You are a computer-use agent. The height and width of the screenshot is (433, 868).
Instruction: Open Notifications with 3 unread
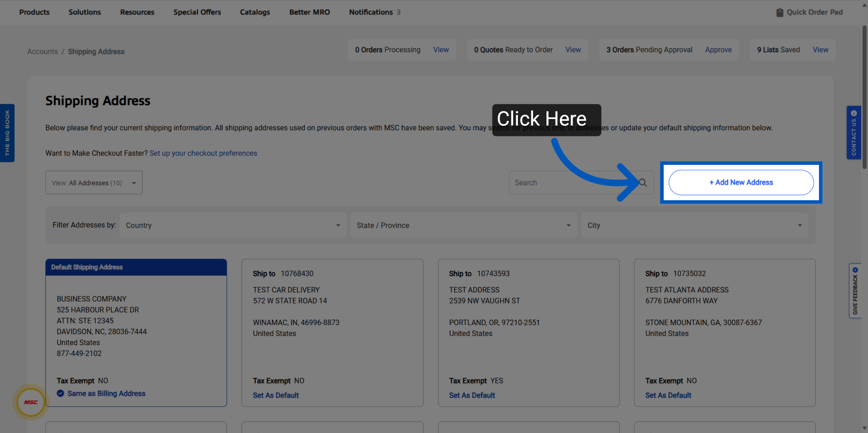tap(375, 12)
